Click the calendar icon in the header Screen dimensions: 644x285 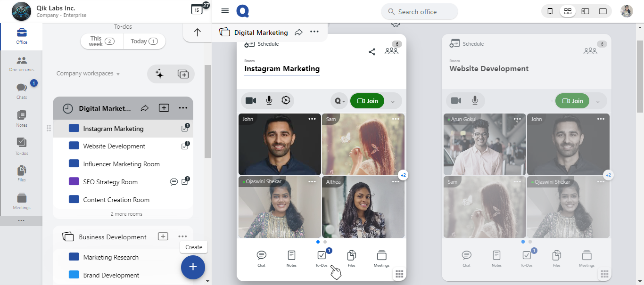[197, 10]
